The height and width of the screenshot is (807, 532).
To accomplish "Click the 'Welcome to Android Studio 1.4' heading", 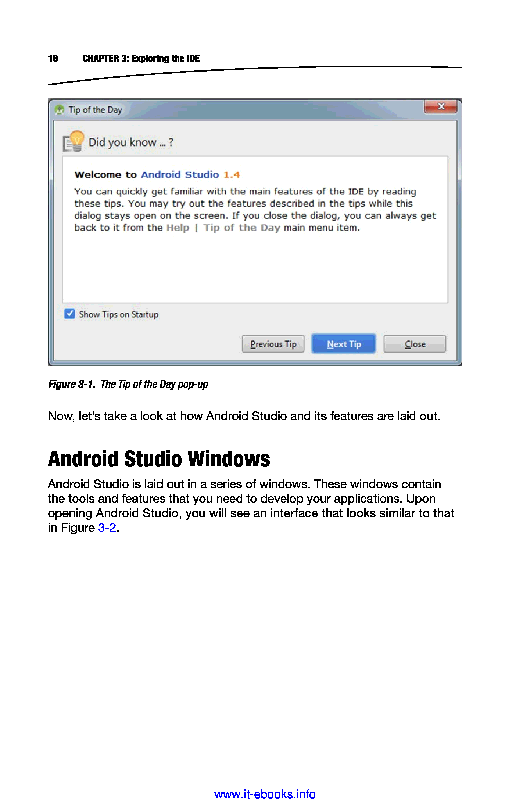I will coord(157,175).
